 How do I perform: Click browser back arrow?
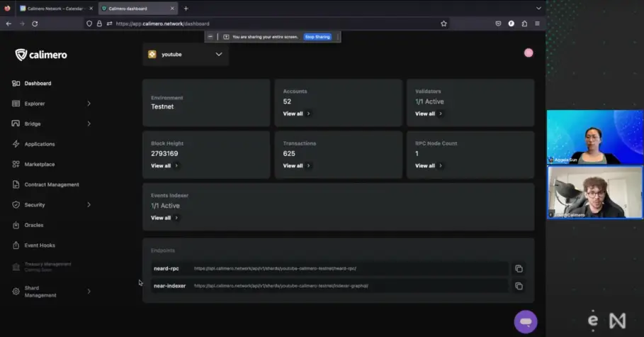[x=9, y=24]
